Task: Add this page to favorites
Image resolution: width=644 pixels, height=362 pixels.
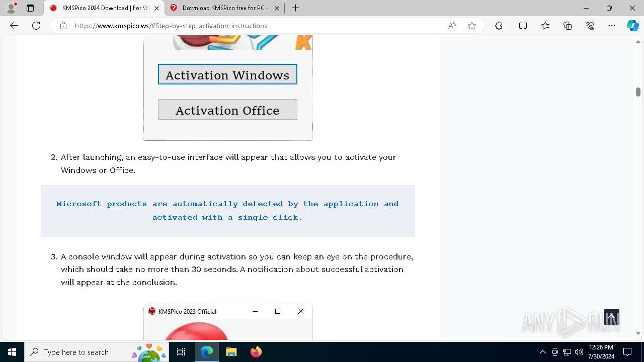Action: (x=472, y=26)
